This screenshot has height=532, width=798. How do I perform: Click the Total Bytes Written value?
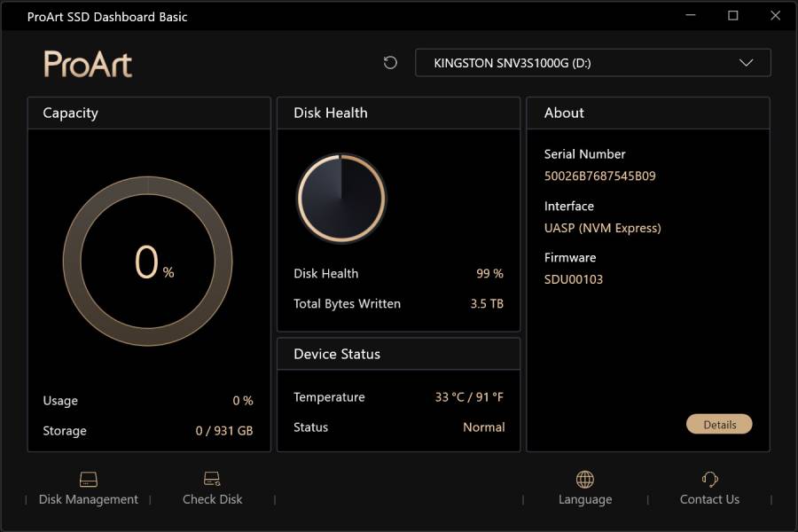(487, 304)
